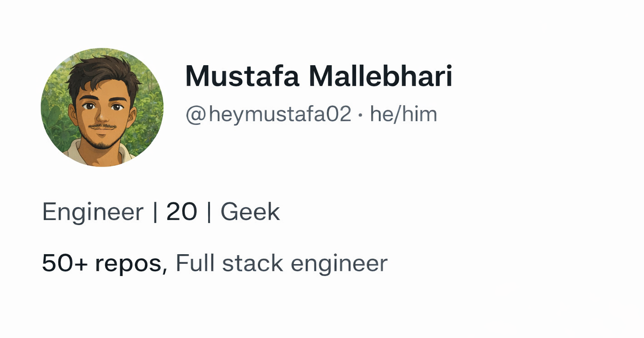Click the surname "Mallebhari" in the heading
Image resolution: width=644 pixels, height=338 pixels.
[x=381, y=76]
